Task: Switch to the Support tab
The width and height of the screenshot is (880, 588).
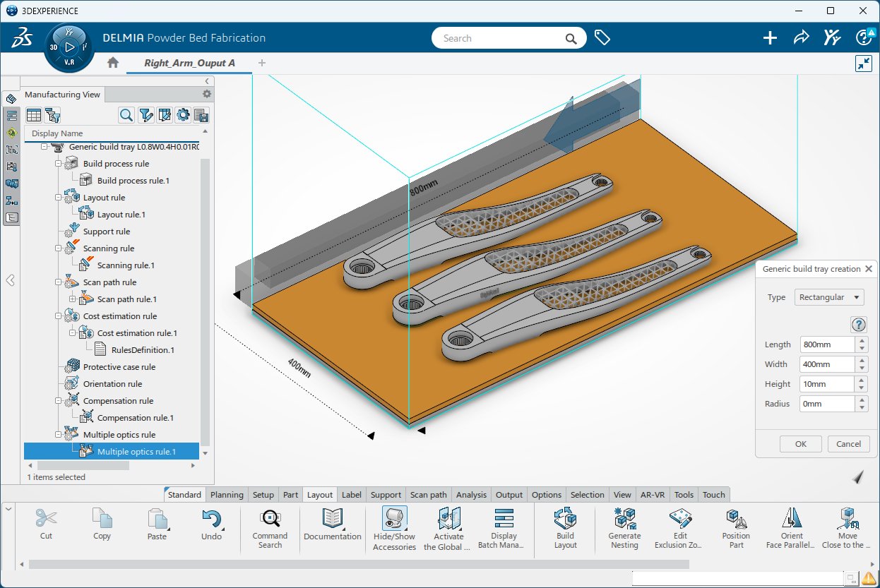Action: [x=386, y=495]
